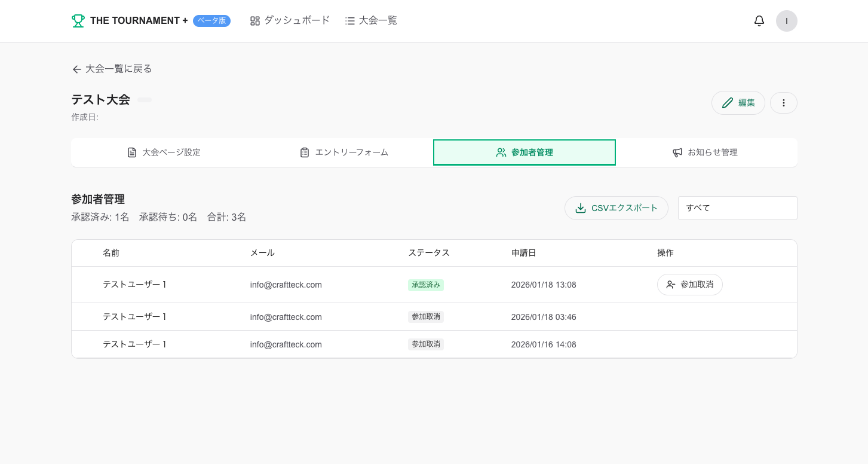Click the 大会一覧に戻る link
Viewport: 868px width, 464px height.
[x=118, y=69]
